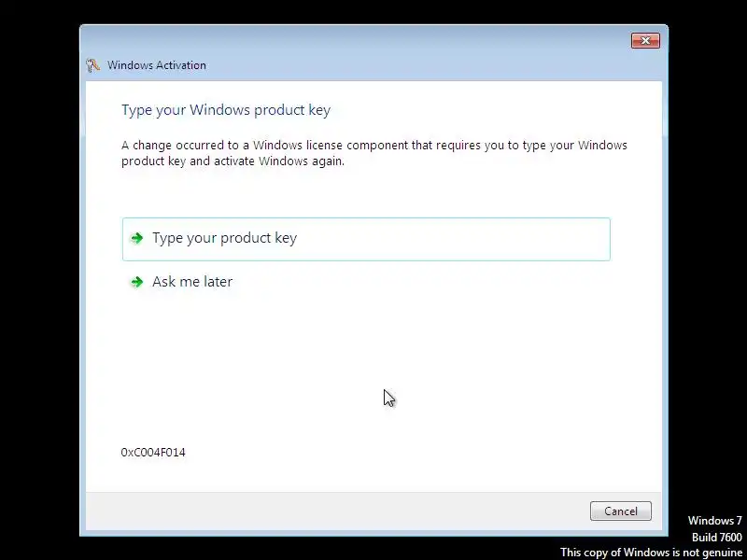
Task: Click the green arrow beside 'Ask me later'
Action: pos(137,282)
